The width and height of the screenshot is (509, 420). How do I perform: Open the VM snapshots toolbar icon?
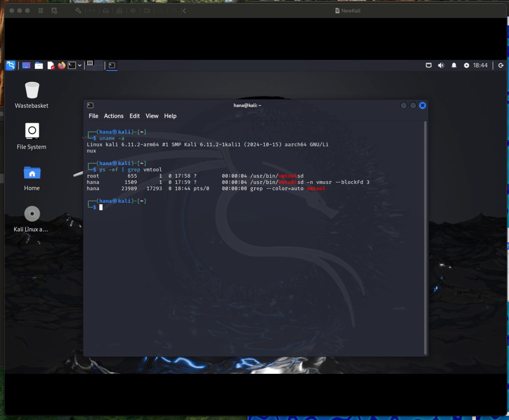pos(54,11)
